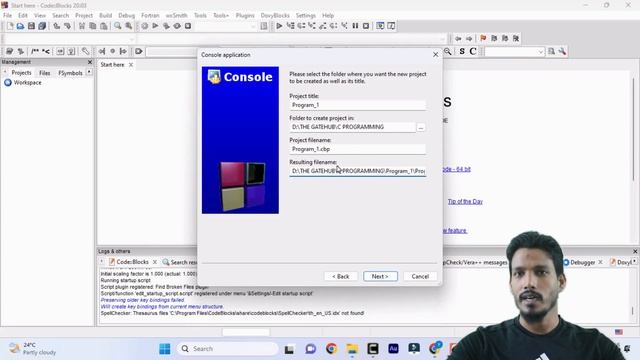Click the Paste toolbar icon

(104, 26)
